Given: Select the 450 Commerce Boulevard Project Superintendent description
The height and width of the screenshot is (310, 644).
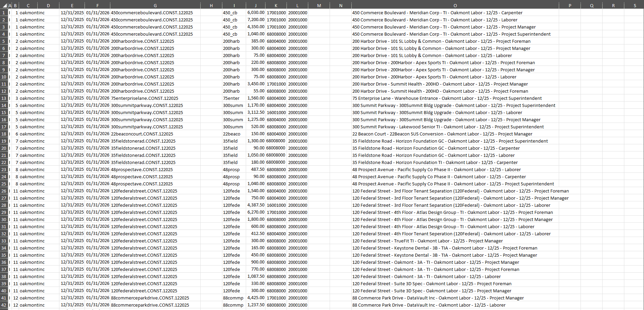Looking at the screenshot, I should [455, 34].
